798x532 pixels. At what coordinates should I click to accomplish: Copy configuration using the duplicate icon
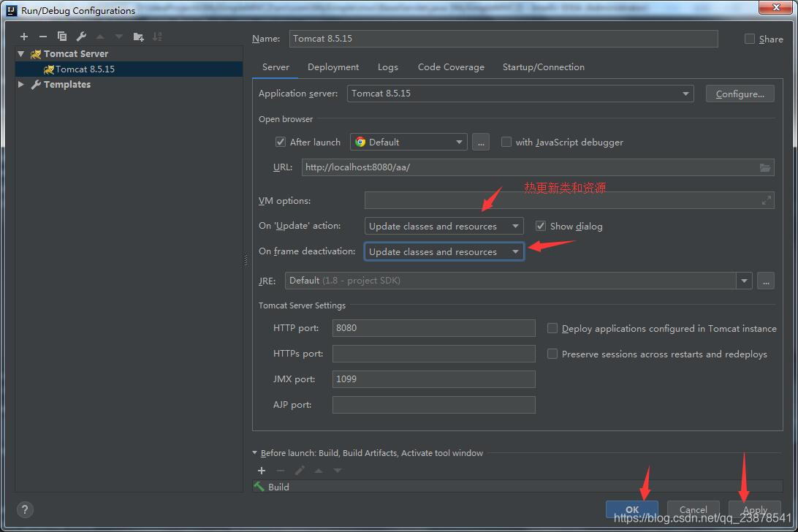(62, 37)
